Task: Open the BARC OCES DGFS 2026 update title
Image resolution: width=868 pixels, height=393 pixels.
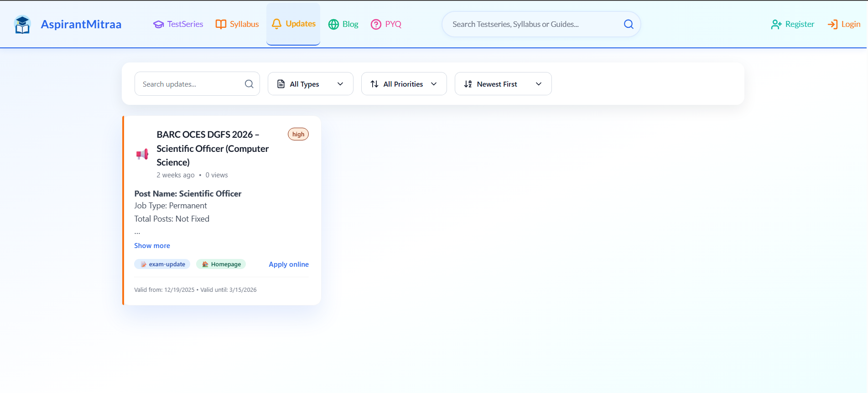Action: coord(213,148)
